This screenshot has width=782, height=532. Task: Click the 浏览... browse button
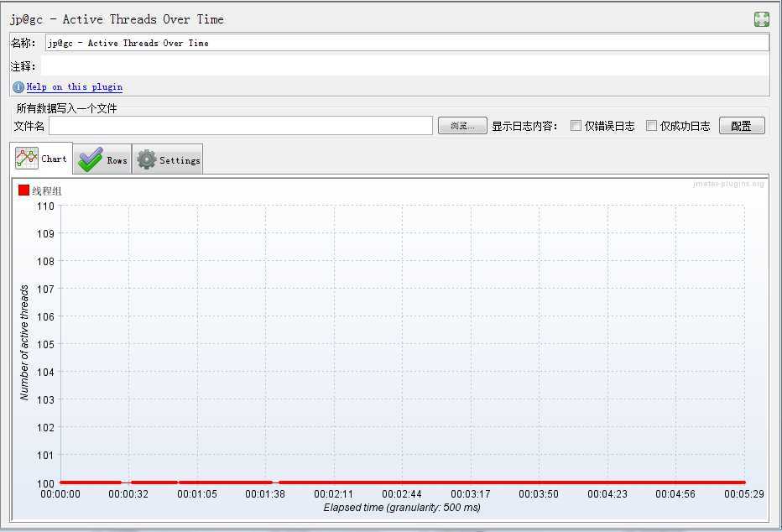462,126
